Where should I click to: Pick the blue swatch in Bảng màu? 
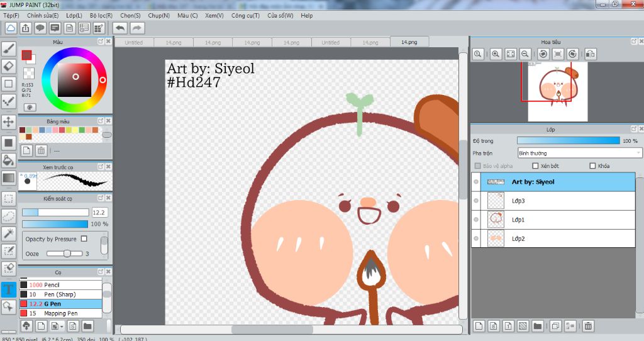pos(42,130)
